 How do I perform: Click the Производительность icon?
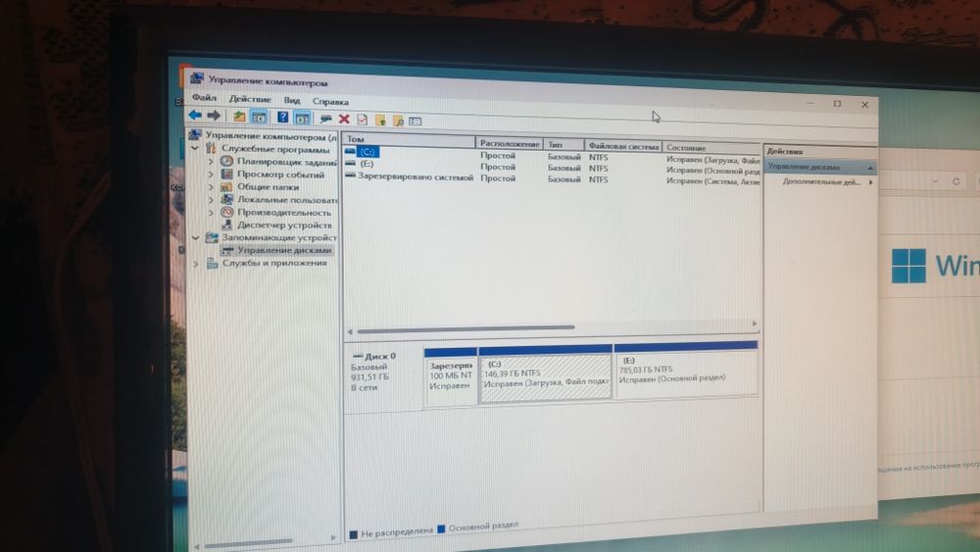(x=227, y=212)
